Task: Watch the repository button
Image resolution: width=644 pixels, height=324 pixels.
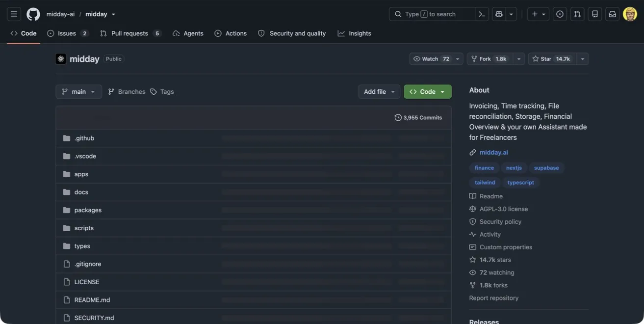Action: [x=431, y=59]
